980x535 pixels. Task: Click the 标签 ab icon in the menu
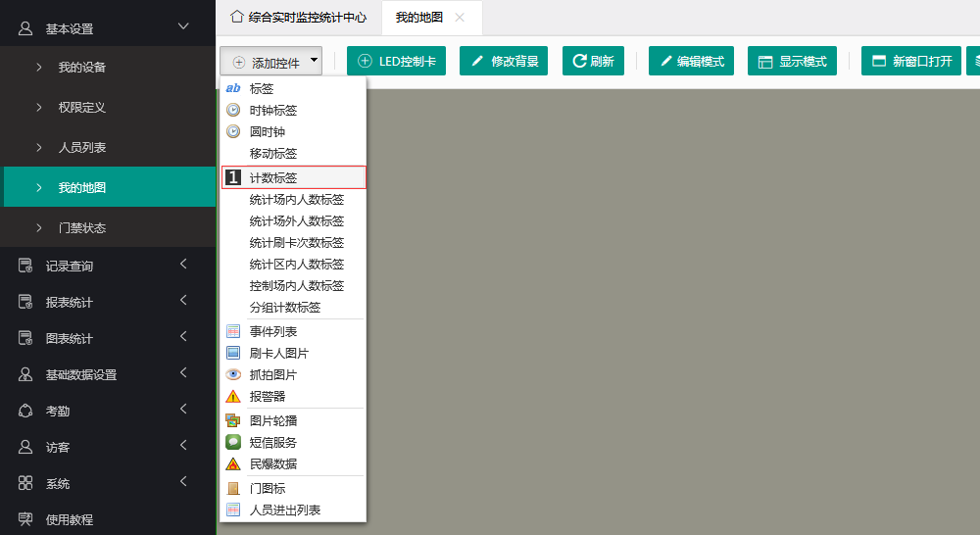(x=233, y=89)
